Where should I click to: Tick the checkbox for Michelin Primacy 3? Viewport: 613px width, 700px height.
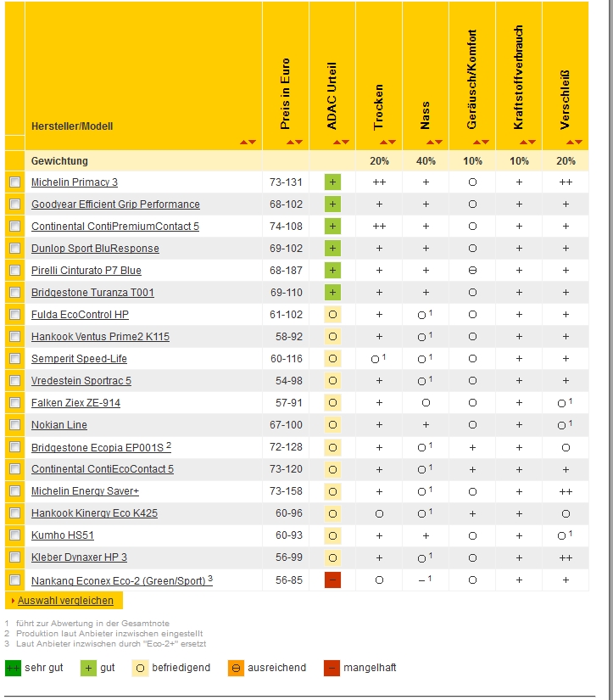[14, 182]
